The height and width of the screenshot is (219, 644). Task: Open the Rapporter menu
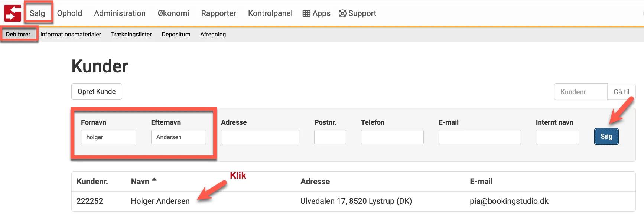click(218, 13)
